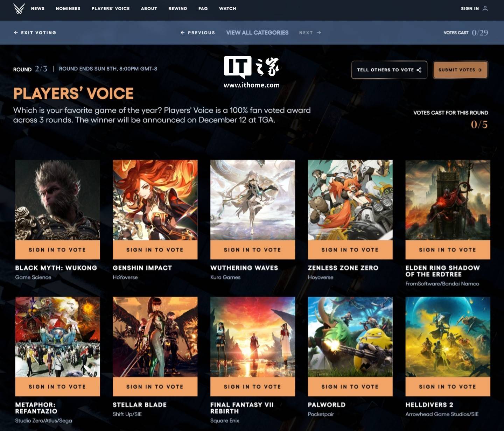Click the left arrow beside Previous
504x431 pixels.
pyautogui.click(x=182, y=33)
